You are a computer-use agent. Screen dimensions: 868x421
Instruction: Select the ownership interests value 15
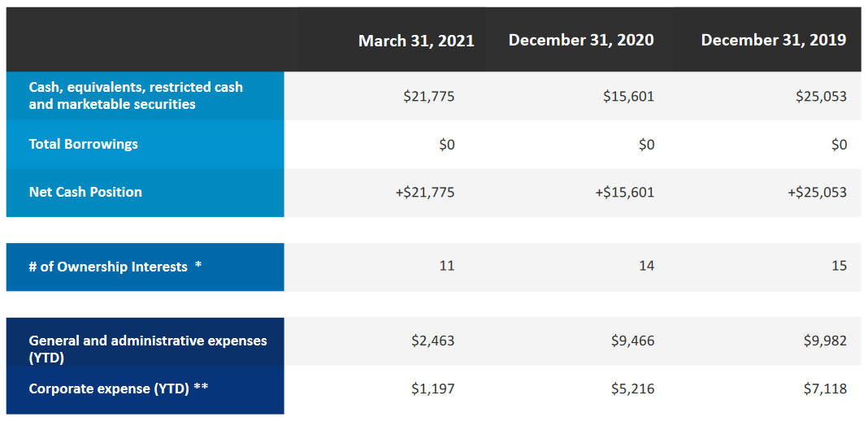(x=839, y=266)
